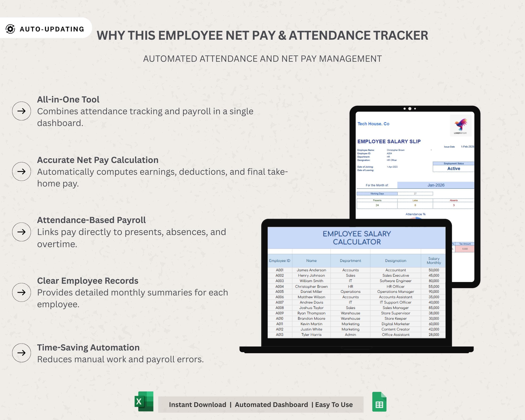The height and width of the screenshot is (420, 525).
Task: Click the gear icon beside AUTO-UPDATING
Action: 10,29
